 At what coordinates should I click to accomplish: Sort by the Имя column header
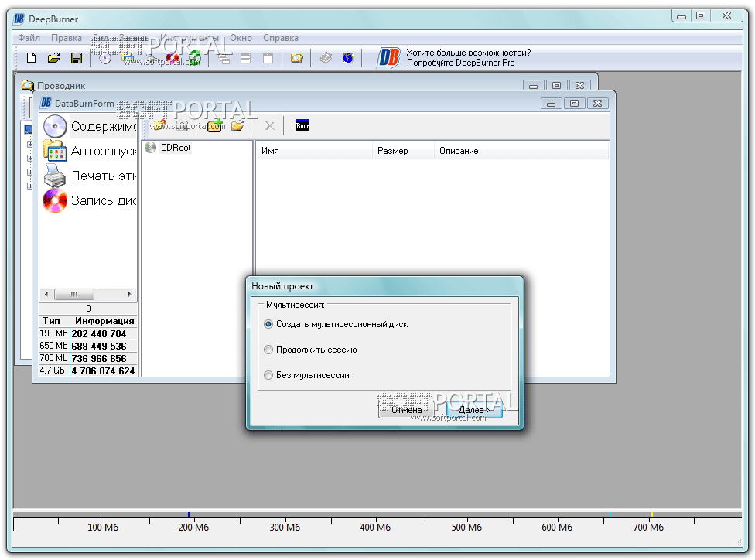(314, 151)
